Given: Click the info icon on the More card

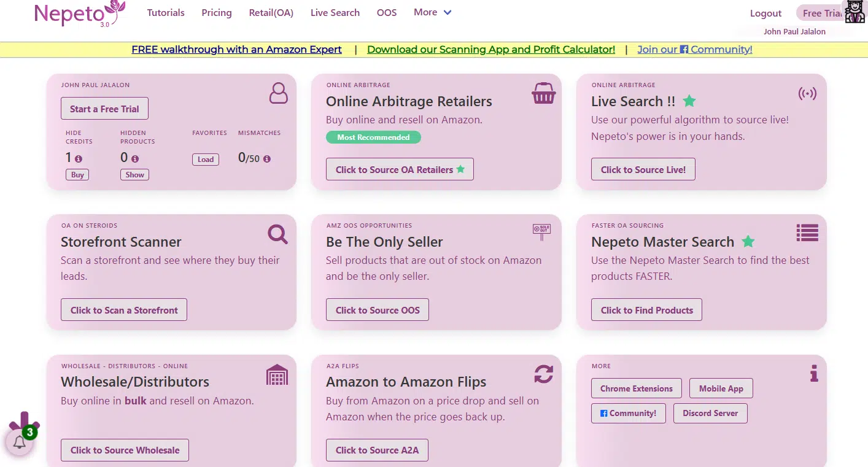Looking at the screenshot, I should (x=814, y=373).
